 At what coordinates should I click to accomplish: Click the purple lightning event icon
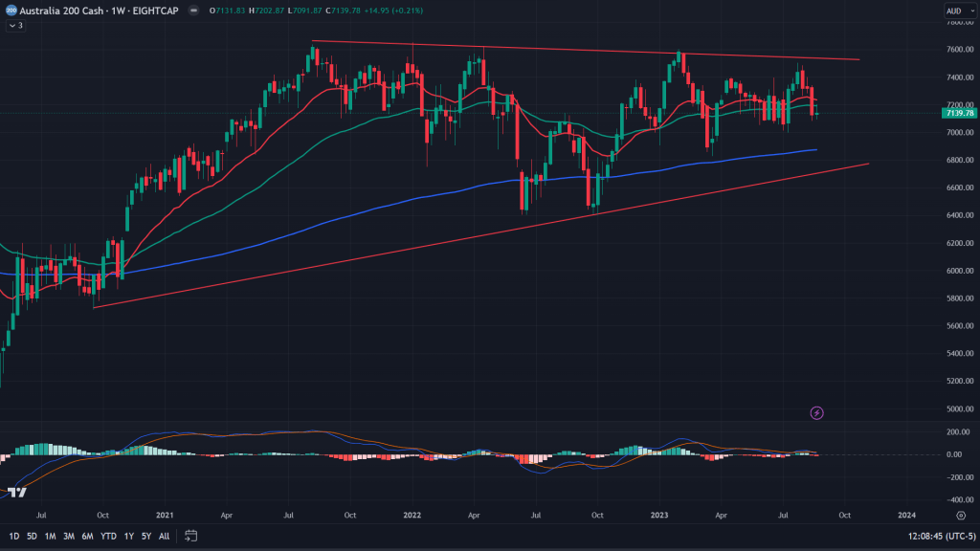(x=816, y=413)
